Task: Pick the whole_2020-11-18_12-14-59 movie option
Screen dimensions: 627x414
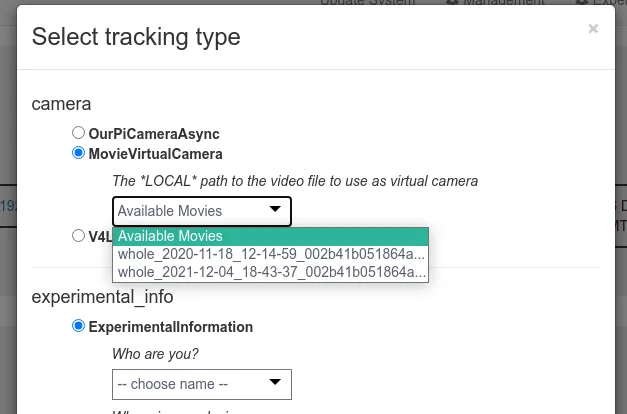Action: (271, 254)
